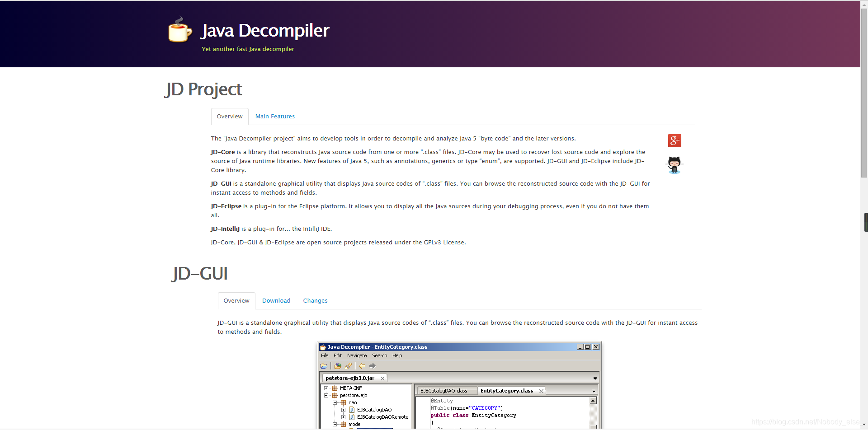The height and width of the screenshot is (430, 868).
Task: Open the Navigate menu in JD-GUI
Action: click(357, 355)
